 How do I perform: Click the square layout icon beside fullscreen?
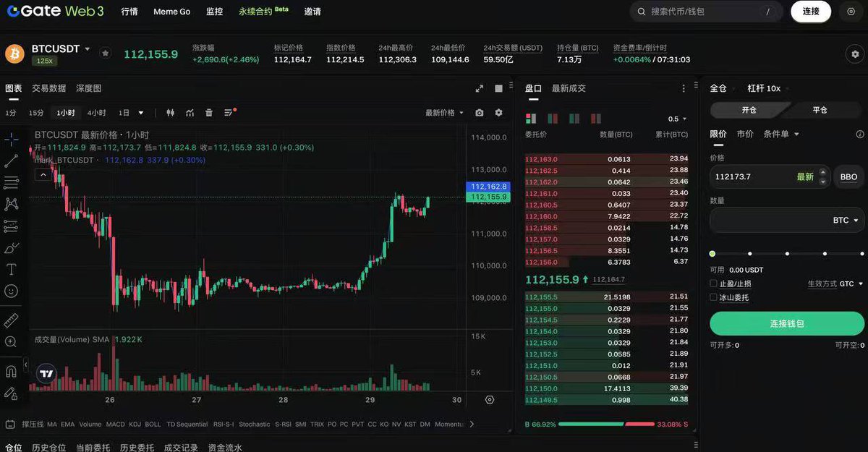click(x=498, y=88)
